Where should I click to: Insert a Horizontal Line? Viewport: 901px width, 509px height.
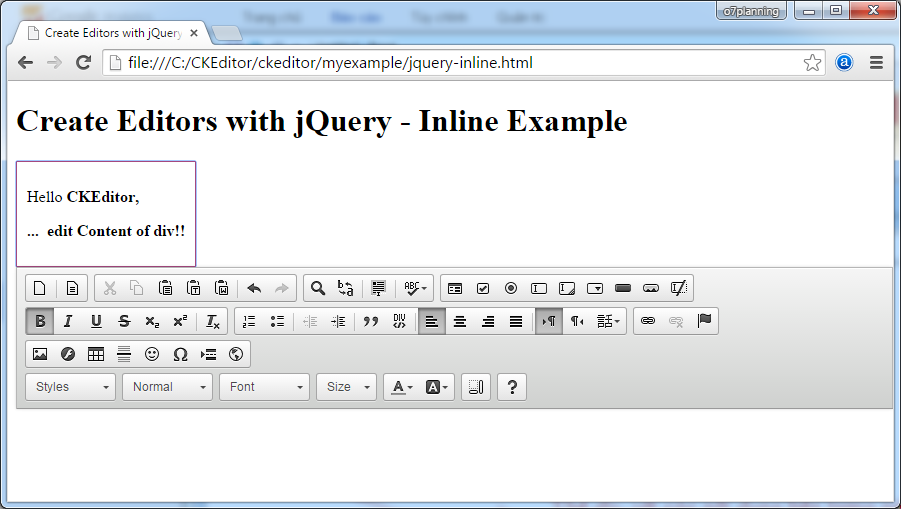click(x=124, y=354)
